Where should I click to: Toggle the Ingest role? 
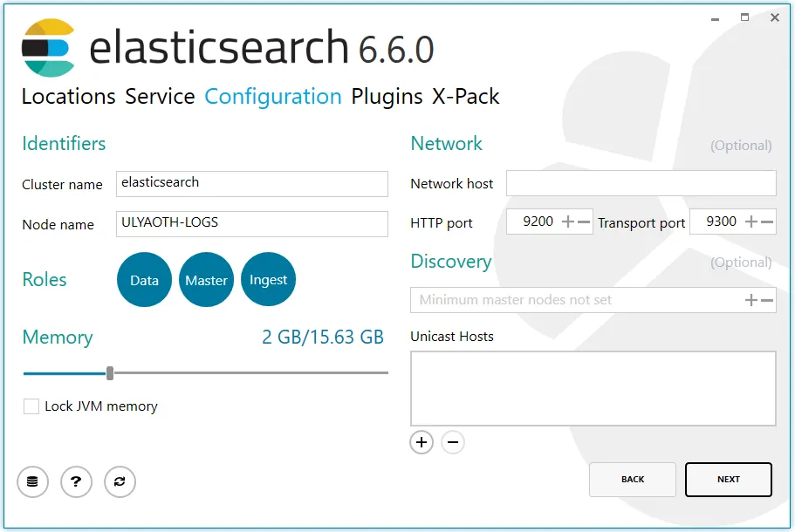[x=268, y=280]
